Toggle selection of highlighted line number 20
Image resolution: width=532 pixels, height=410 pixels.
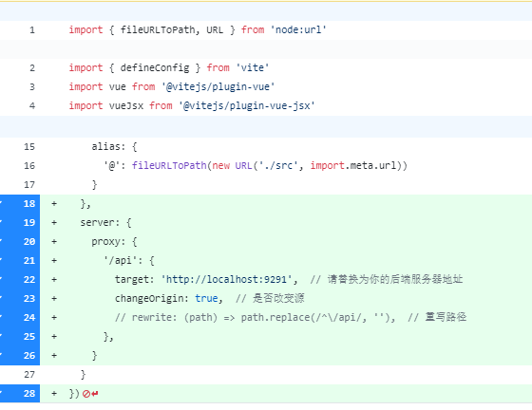click(x=20, y=242)
